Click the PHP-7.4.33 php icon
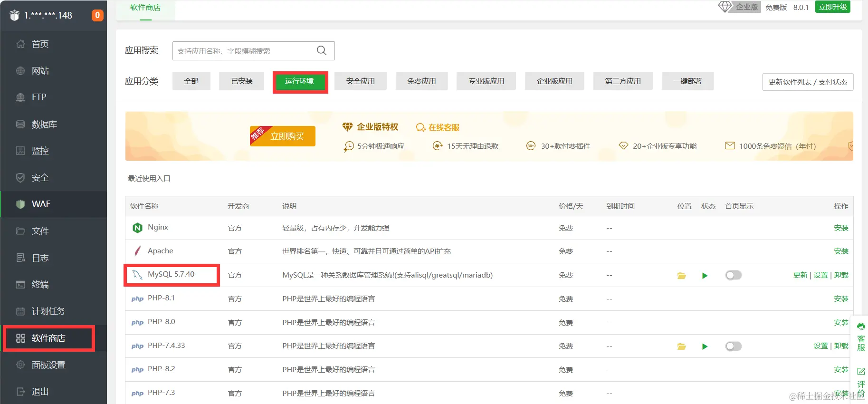Viewport: 868px width, 404px height. pyautogui.click(x=137, y=346)
